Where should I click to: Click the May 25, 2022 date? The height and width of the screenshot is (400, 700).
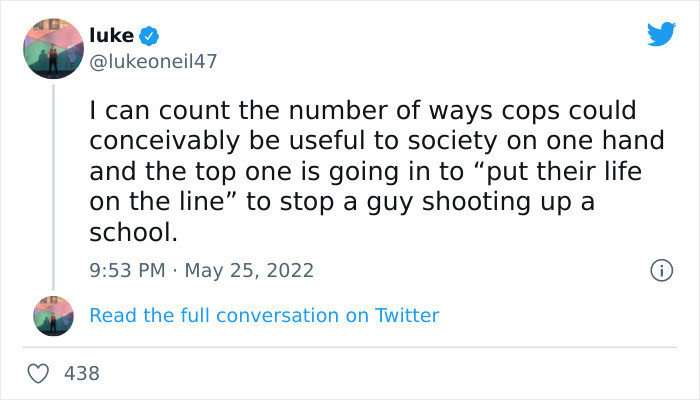[250, 270]
